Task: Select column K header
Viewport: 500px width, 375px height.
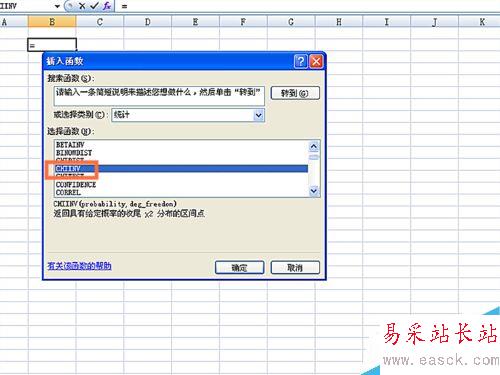Action: [x=480, y=22]
